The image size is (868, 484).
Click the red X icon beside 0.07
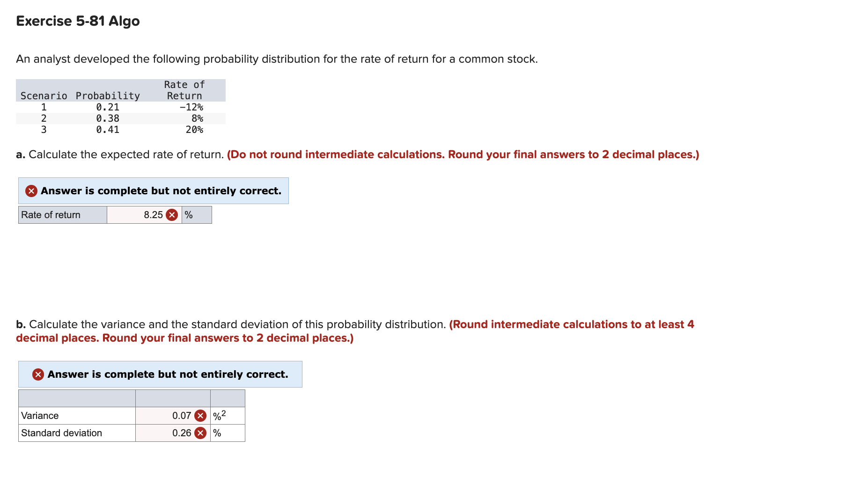200,415
